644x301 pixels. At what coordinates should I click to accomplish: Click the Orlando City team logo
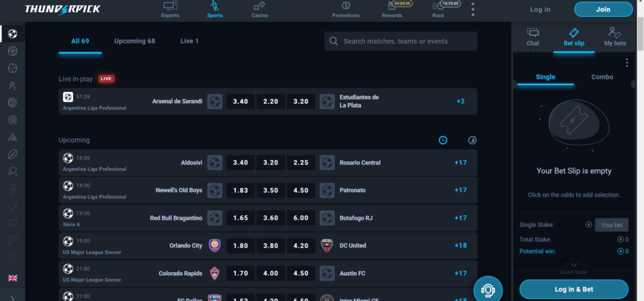[214, 246]
